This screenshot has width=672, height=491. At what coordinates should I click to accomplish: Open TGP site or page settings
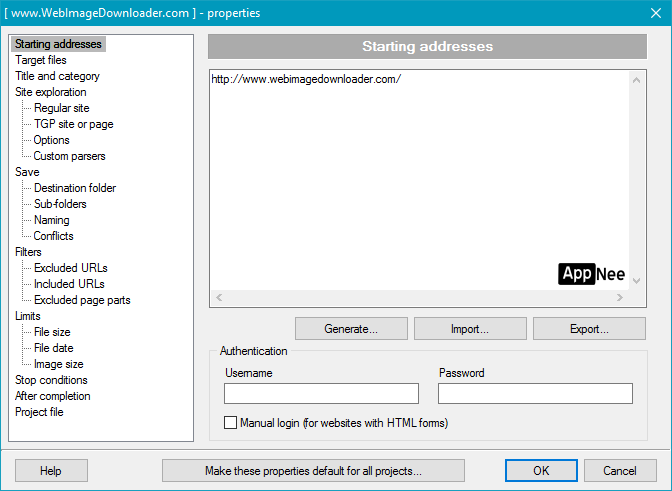(x=74, y=124)
